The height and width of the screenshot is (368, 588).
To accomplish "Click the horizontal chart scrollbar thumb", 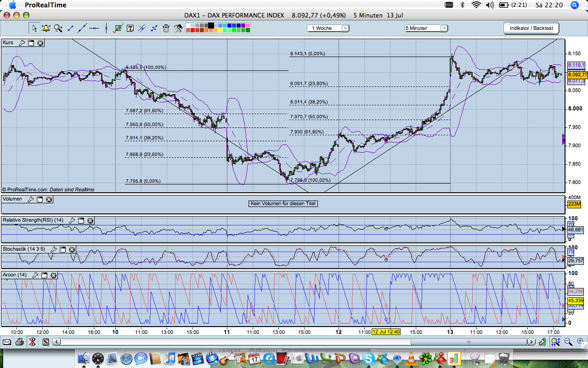I will pos(469,342).
